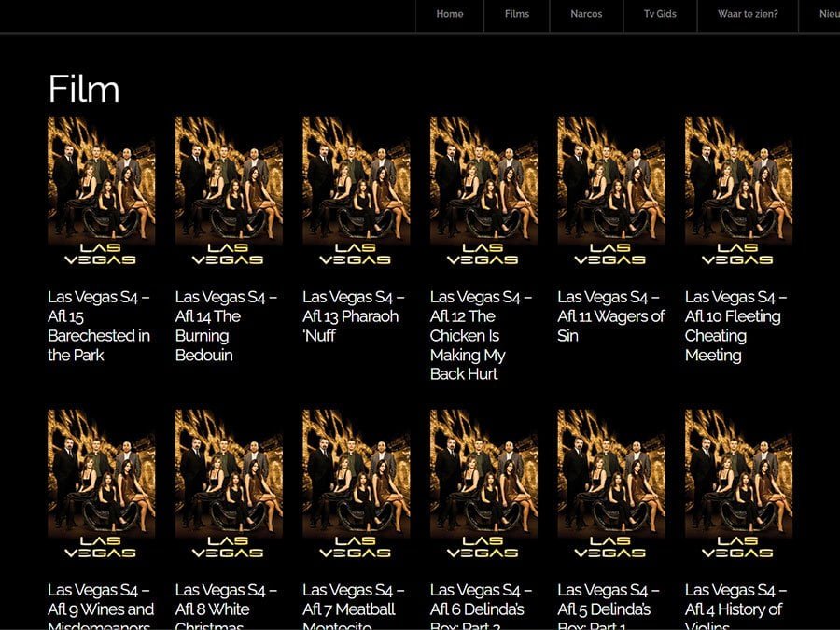Click the partially visible Nieuws menu item
Image resolution: width=840 pixels, height=630 pixels.
point(827,14)
